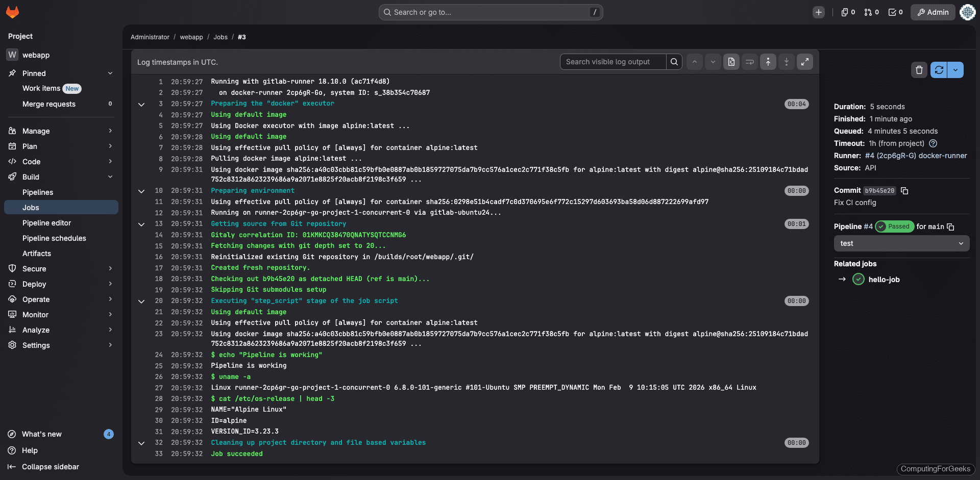This screenshot has height=480, width=980.
Task: Open the search visible log magnifier icon
Action: tap(674, 62)
